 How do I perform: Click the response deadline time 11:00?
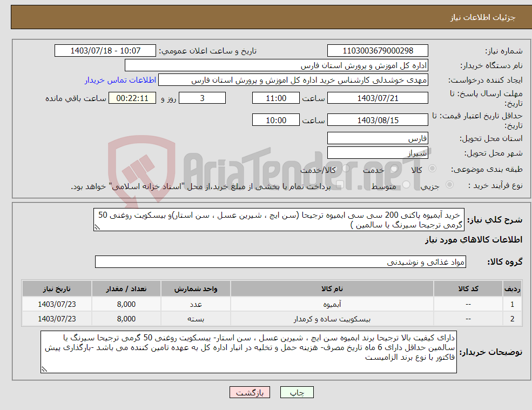click(x=276, y=98)
